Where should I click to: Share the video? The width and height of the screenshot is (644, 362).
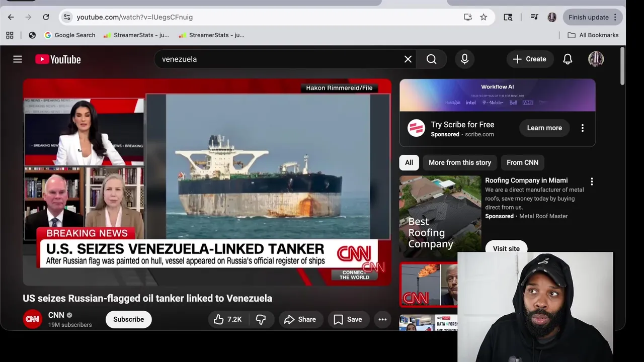[x=300, y=319]
